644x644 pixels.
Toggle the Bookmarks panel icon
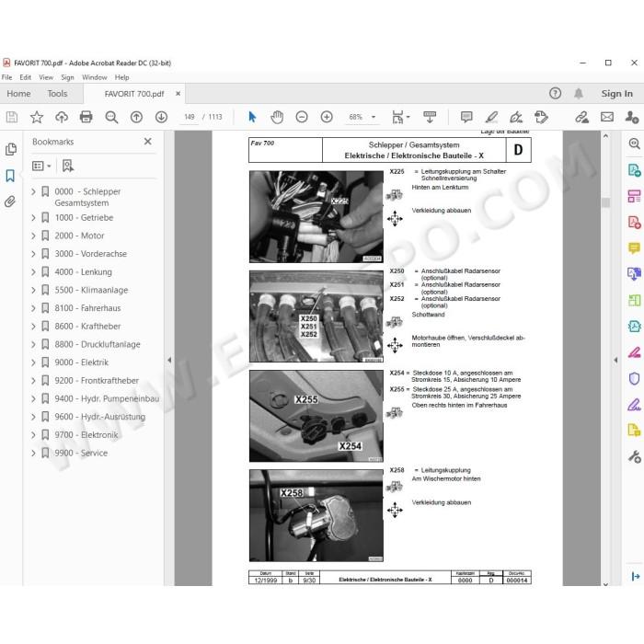(10, 176)
